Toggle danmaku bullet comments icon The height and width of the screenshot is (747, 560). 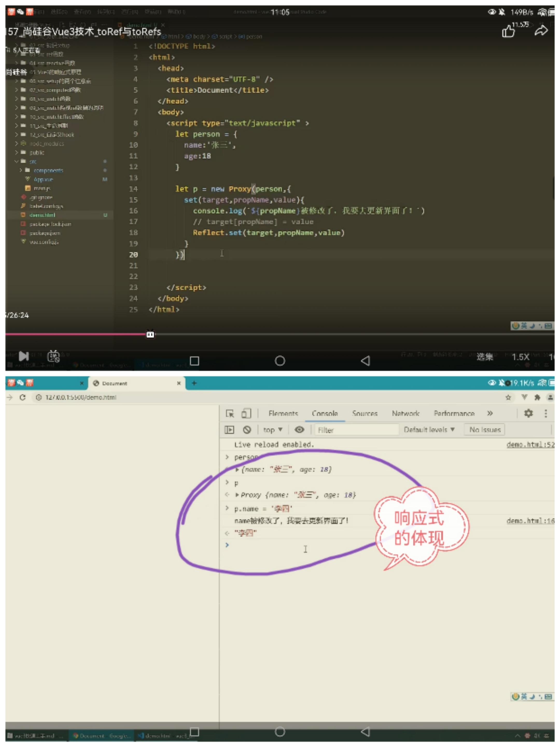click(53, 356)
